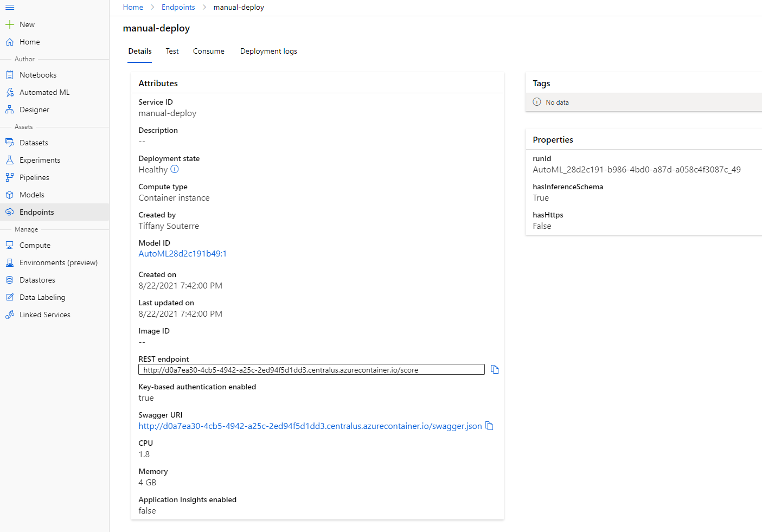Go to the Designer page
762x532 pixels.
34,110
